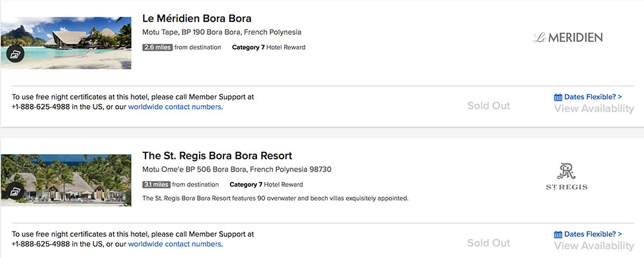Click View Availability for St. Regis
The height and width of the screenshot is (258, 644).
click(x=594, y=246)
